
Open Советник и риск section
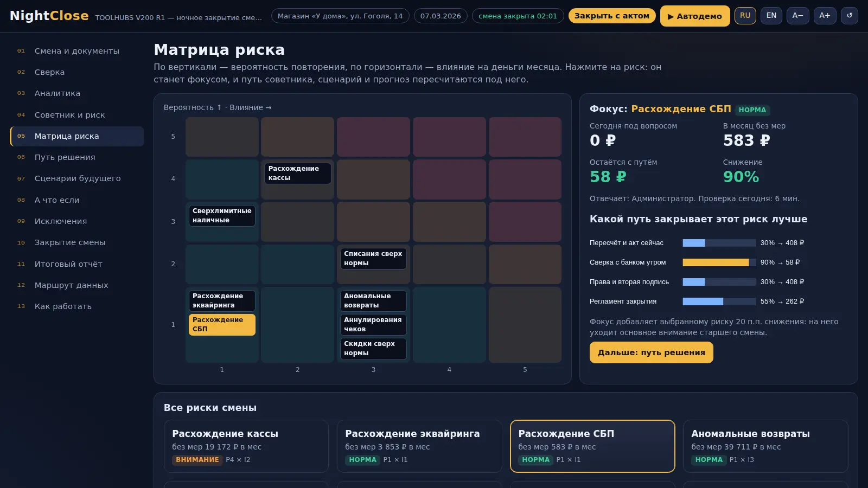click(x=77, y=115)
